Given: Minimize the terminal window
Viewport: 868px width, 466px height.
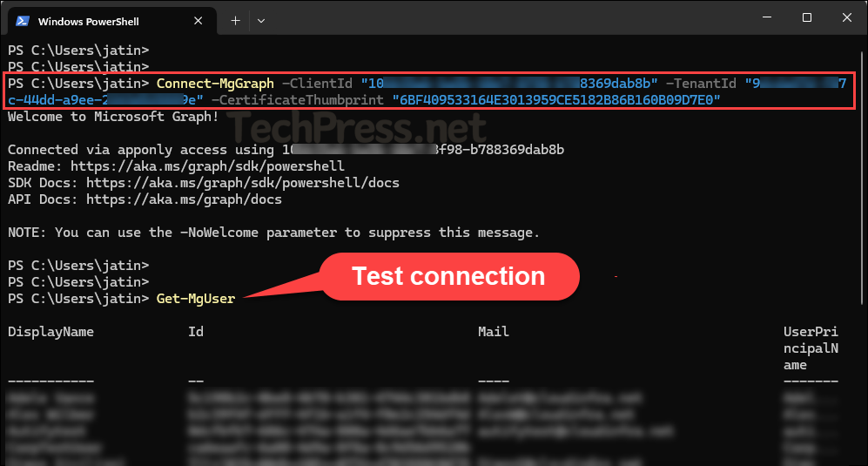Looking at the screenshot, I should [766, 18].
